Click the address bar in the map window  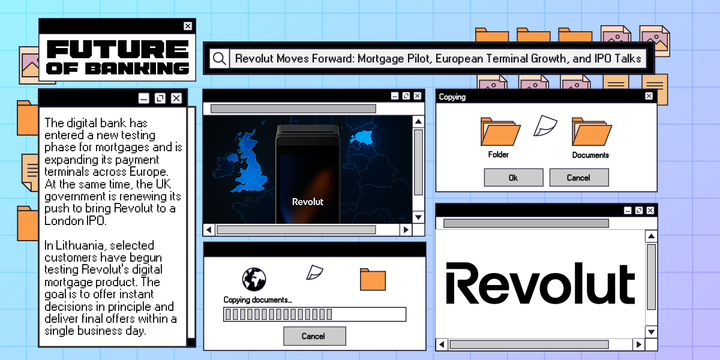(x=293, y=108)
